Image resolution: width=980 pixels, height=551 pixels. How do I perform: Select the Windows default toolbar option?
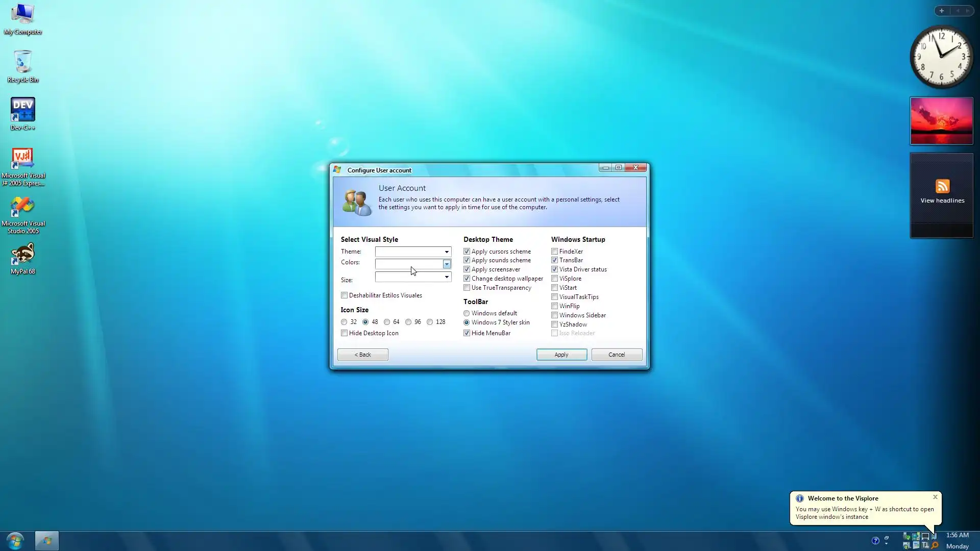click(467, 313)
